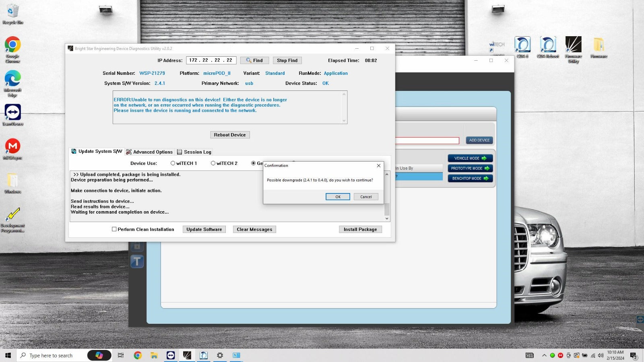This screenshot has width=644, height=362.
Task: Open the MEGAsync desktop icon
Action: (x=13, y=147)
